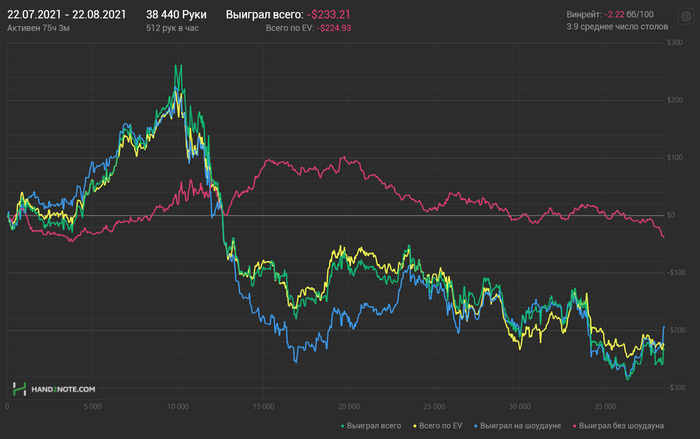700x439 pixels.
Task: Select the date range 22.07.2021 - 22.08.2021
Action: click(67, 15)
